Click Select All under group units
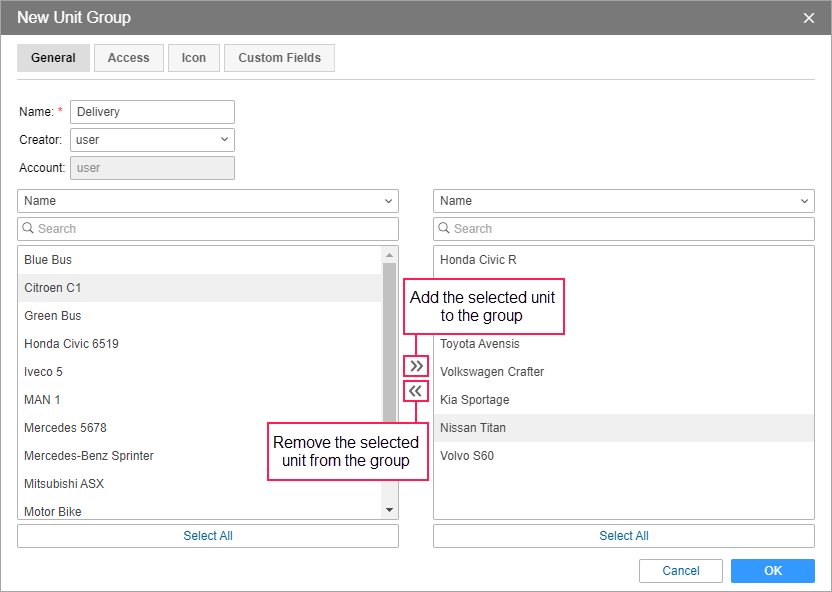The image size is (832, 592). [624, 536]
